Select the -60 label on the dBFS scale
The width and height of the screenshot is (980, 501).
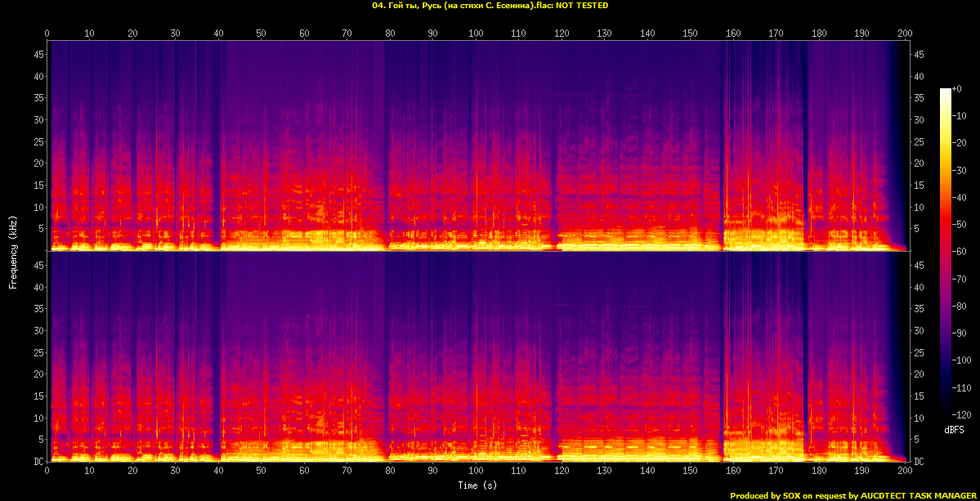[x=963, y=253]
